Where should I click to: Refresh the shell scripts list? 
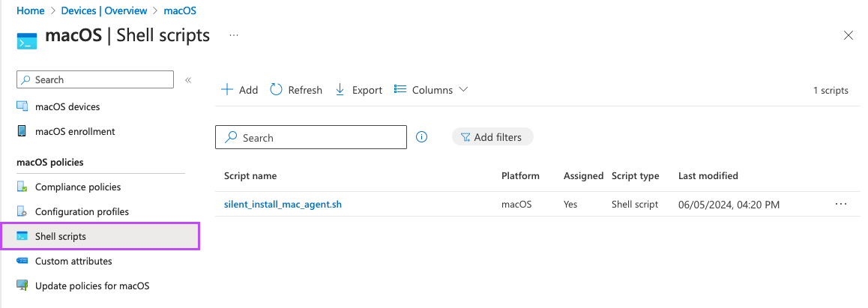(x=296, y=90)
